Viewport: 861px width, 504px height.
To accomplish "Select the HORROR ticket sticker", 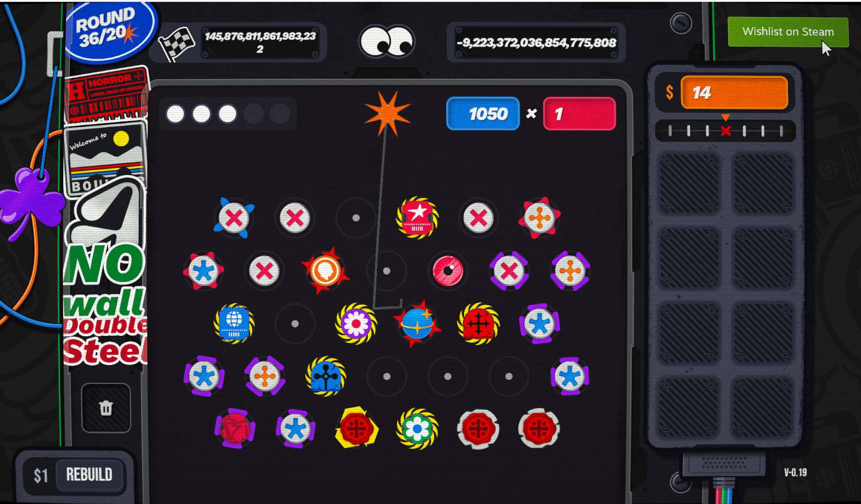I will pos(107,94).
